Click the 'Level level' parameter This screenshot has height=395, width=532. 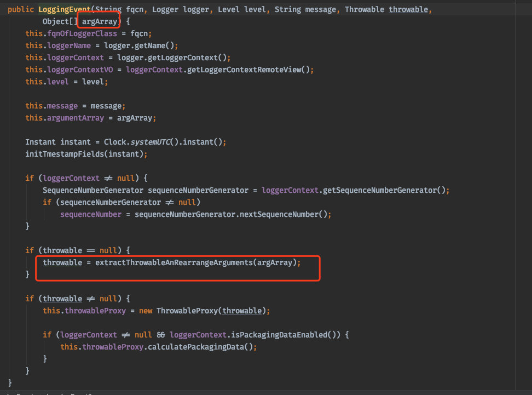click(x=241, y=9)
